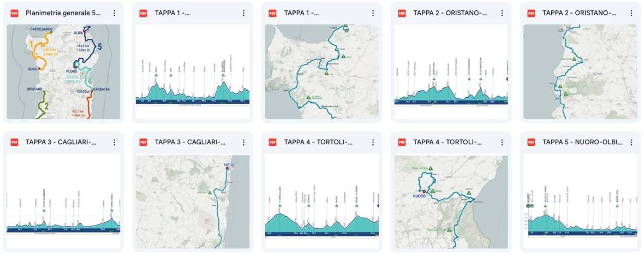
Task: Open more options for TAPPA 2 elevation profile file
Action: (502, 13)
